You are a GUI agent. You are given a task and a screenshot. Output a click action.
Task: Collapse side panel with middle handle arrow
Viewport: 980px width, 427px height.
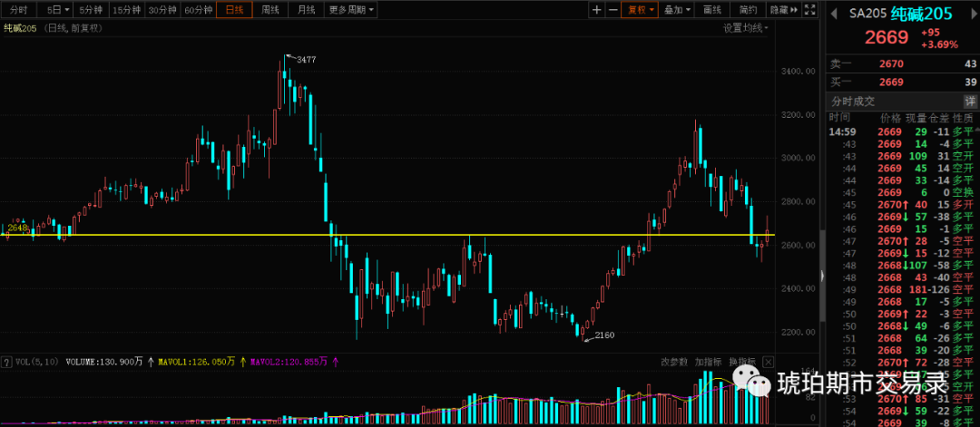[822, 276]
